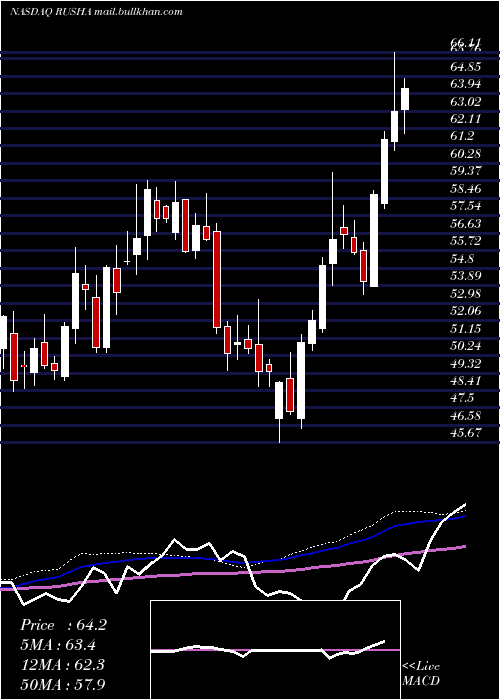
Task: Click the 49.32 price axis label
Action: tap(466, 363)
